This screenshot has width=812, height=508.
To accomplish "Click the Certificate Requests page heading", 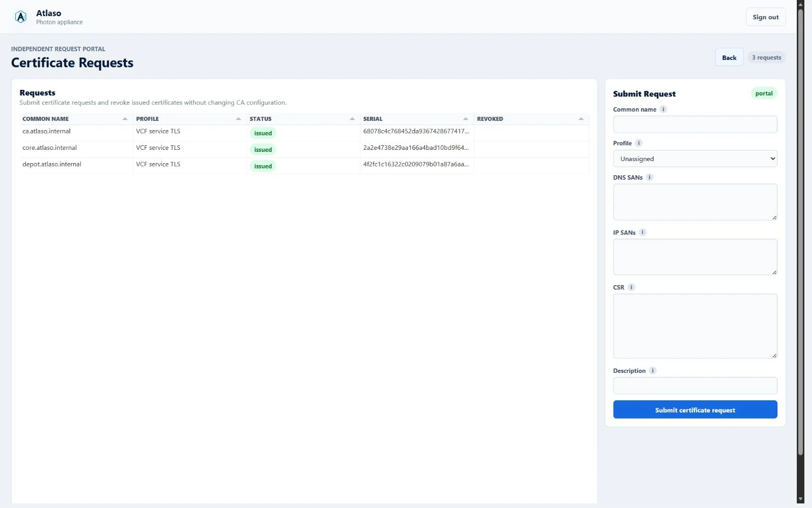I will (x=72, y=62).
